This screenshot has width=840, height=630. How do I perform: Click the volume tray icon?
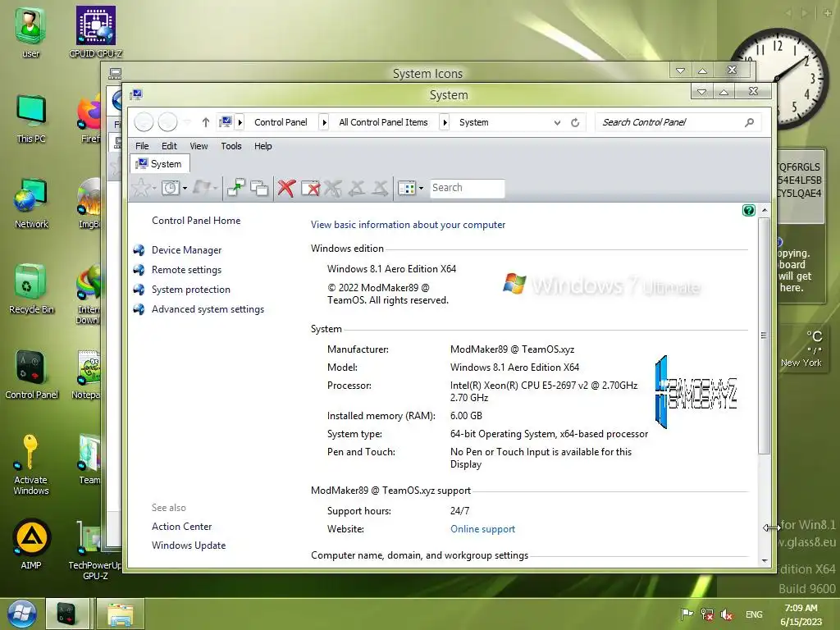coord(727,614)
